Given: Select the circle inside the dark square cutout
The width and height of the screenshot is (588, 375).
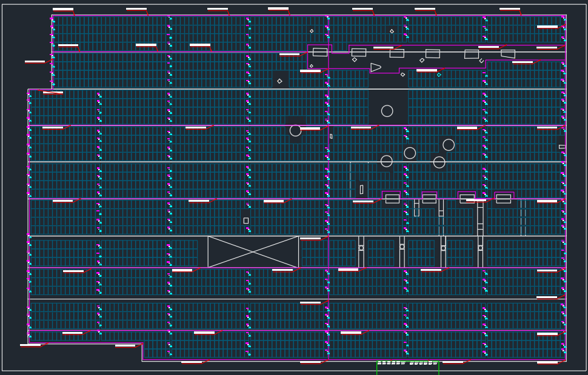Looking at the screenshot, I should tap(387, 111).
